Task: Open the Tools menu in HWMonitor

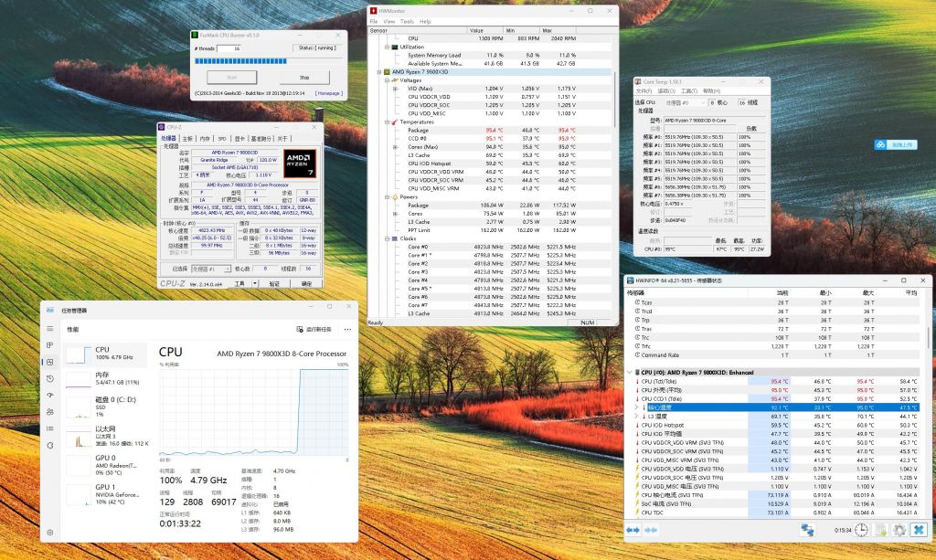Action: [407, 20]
